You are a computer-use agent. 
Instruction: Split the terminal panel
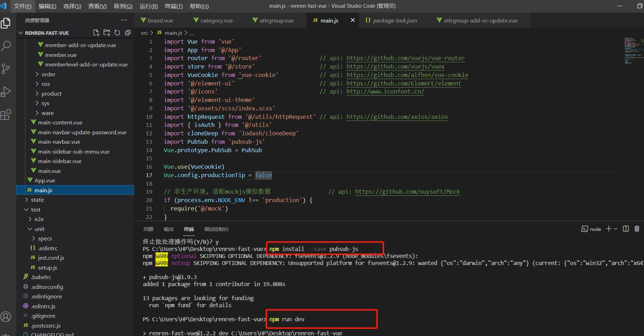coord(626,229)
